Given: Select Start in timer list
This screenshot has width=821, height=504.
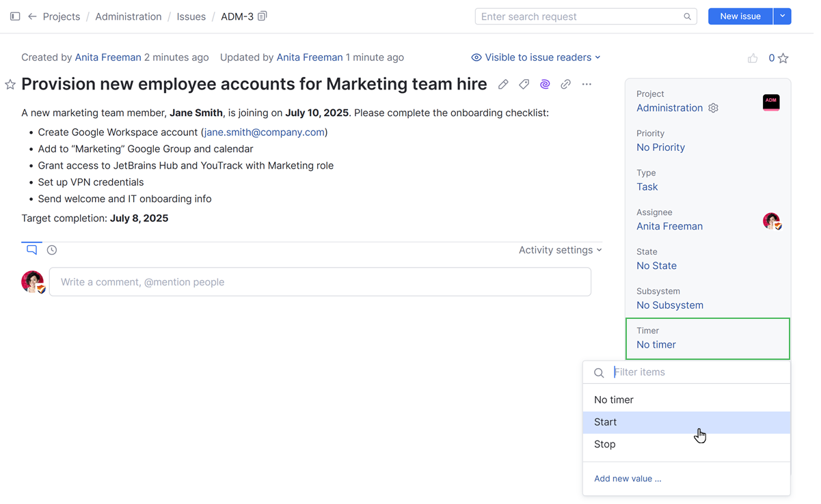Looking at the screenshot, I should (606, 422).
